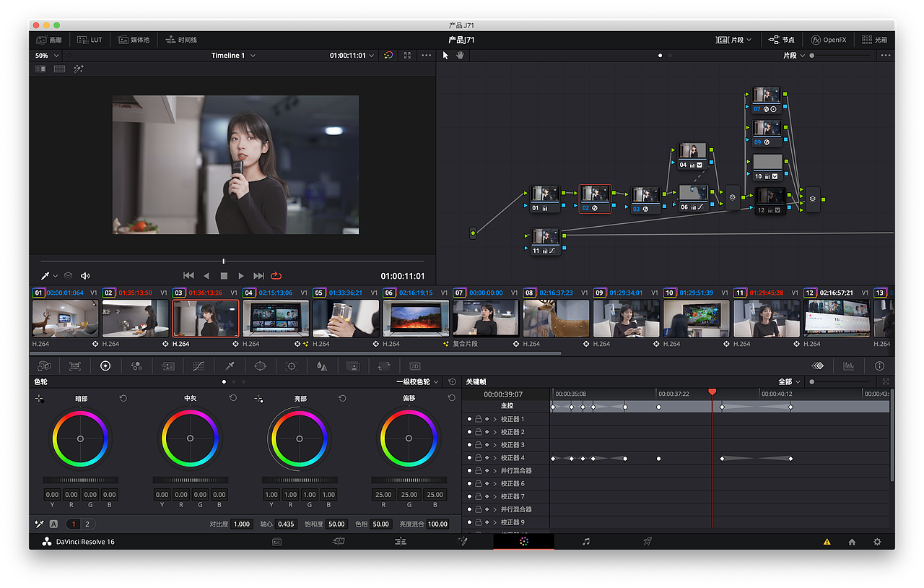Lock the 校正器 2 keyframe track
This screenshot has height=588, width=924.
(478, 432)
